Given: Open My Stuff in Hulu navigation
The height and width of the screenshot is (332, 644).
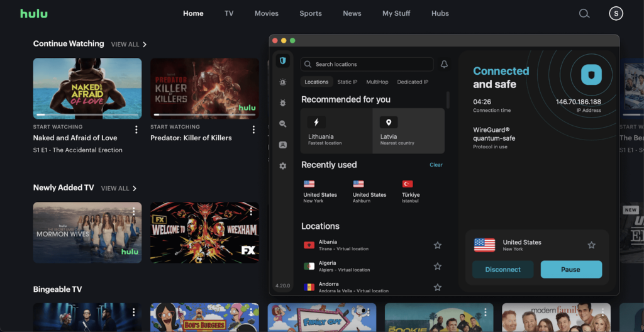Looking at the screenshot, I should (x=396, y=14).
